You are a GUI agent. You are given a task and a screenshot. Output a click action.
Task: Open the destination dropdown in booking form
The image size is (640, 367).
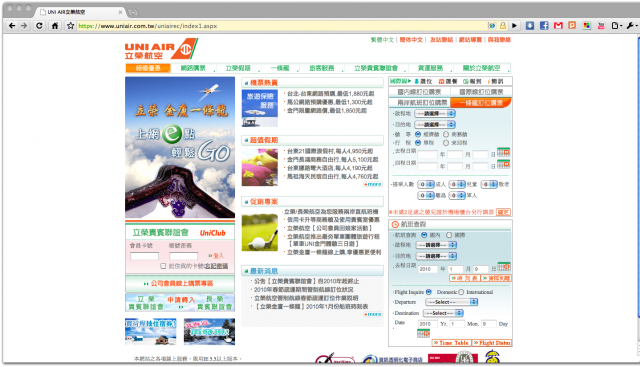(x=435, y=125)
